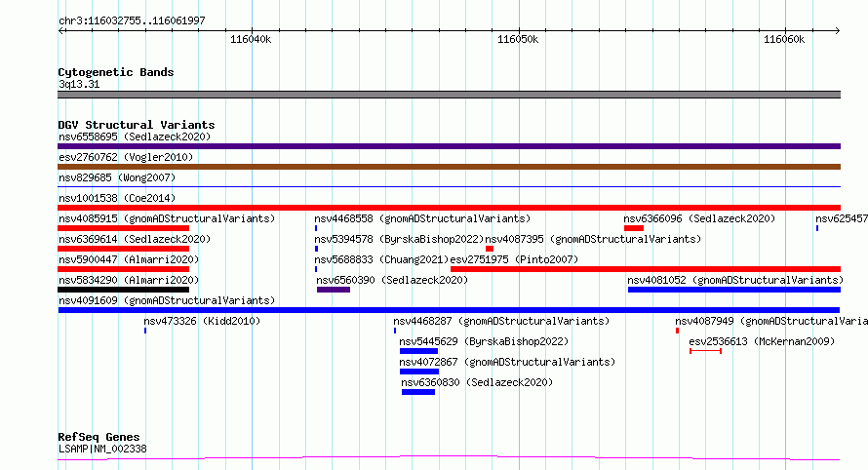Open nsv6560390 (Sedlazeck2020) label

click(392, 280)
